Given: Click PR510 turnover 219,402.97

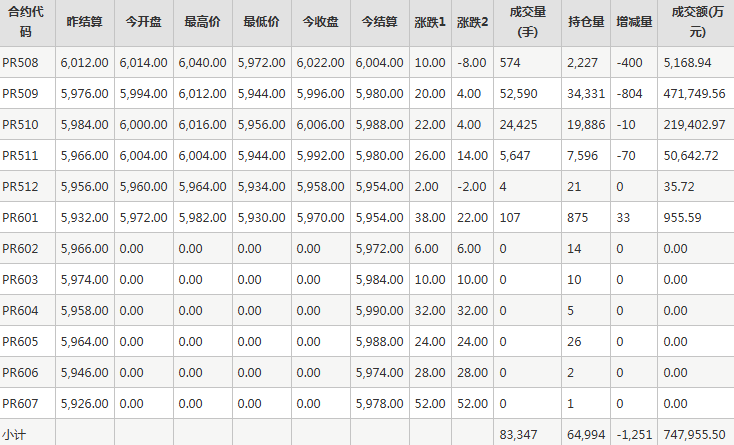Looking at the screenshot, I should pyautogui.click(x=694, y=124).
